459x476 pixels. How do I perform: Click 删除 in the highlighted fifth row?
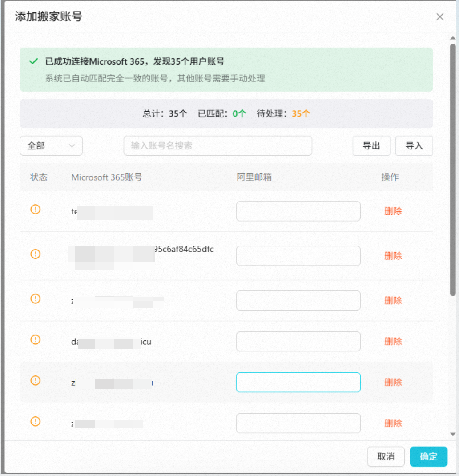[x=393, y=382]
